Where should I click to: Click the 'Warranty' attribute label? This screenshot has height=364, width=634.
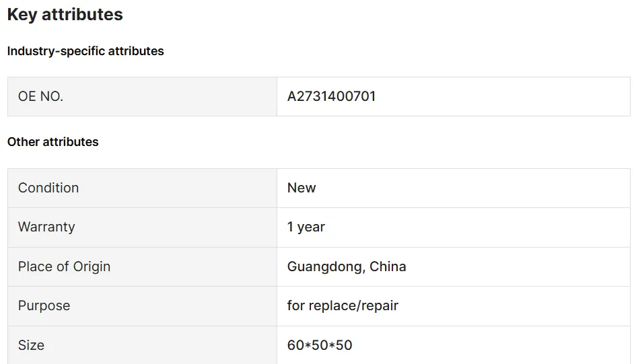(46, 227)
